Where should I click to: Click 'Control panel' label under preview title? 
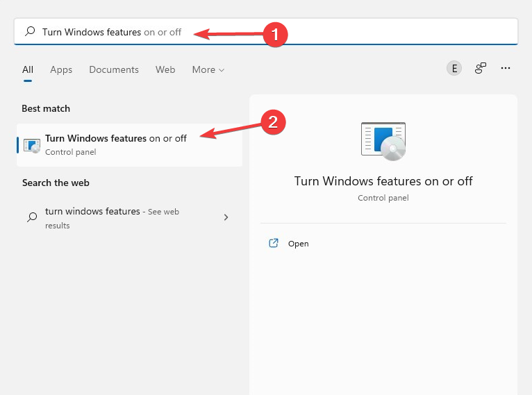pos(383,198)
